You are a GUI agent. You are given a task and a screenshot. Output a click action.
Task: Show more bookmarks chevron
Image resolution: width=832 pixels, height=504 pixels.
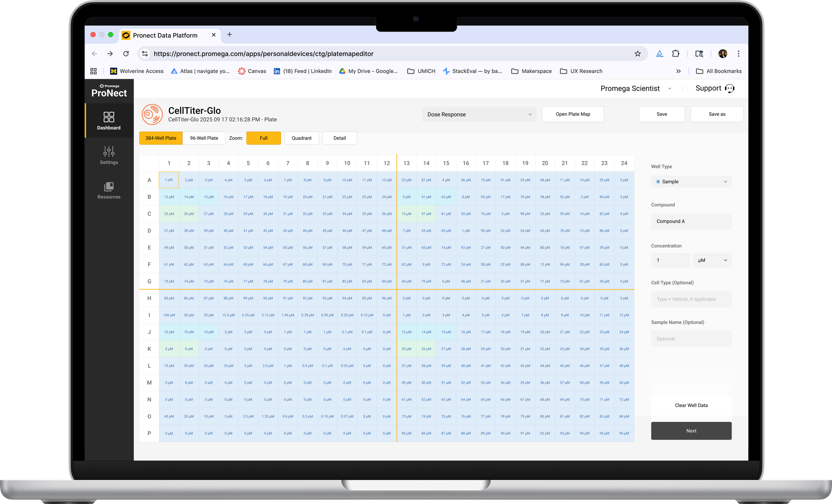coord(678,71)
